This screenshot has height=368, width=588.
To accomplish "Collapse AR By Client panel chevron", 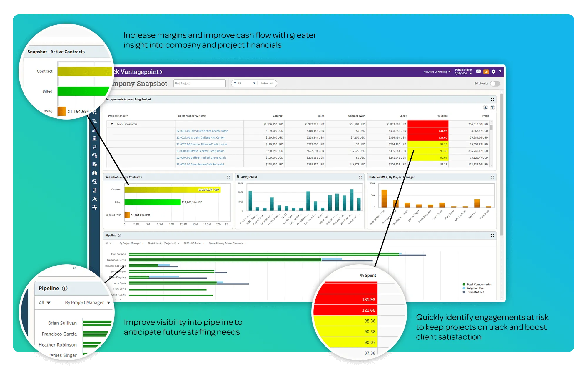I will point(238,177).
